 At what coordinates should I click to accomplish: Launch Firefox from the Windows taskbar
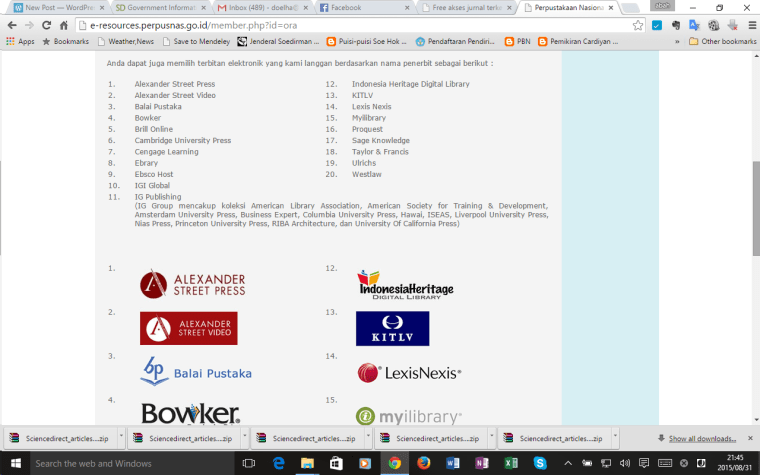point(424,463)
